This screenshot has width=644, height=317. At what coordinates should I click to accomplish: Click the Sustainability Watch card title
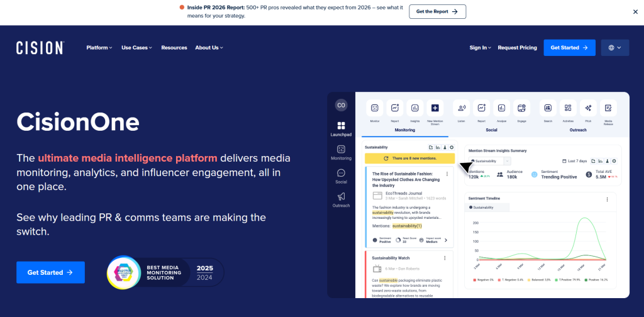pos(391,259)
